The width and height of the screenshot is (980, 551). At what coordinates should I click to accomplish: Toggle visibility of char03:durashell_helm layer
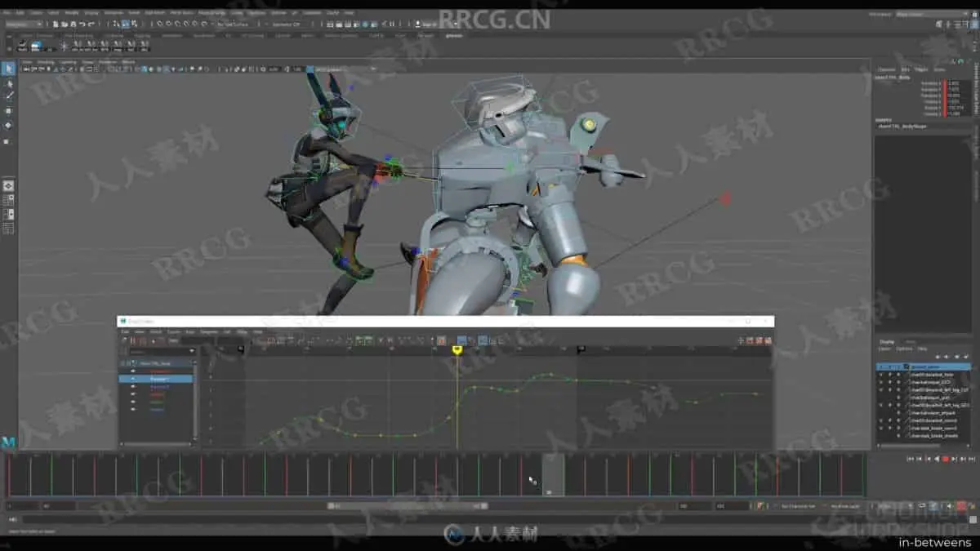click(x=880, y=375)
